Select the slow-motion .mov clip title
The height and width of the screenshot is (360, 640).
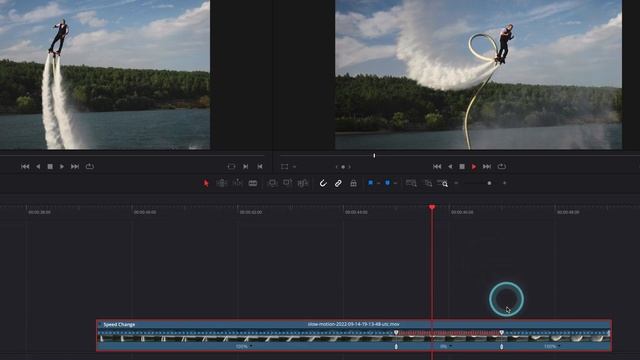coord(353,324)
